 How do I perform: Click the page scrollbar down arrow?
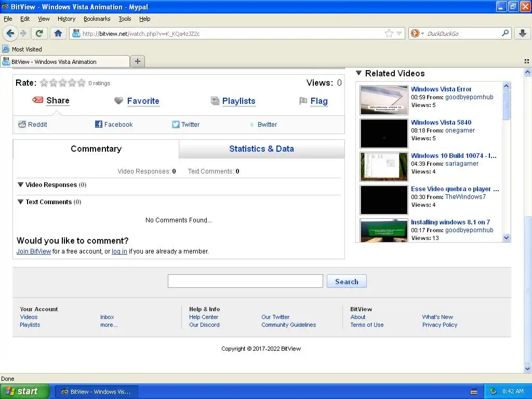(x=527, y=368)
